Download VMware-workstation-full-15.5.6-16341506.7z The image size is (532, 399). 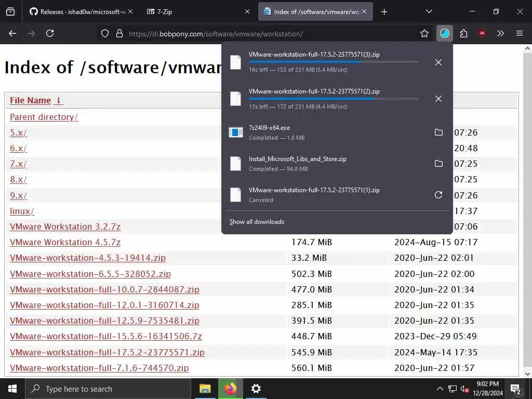(x=106, y=336)
